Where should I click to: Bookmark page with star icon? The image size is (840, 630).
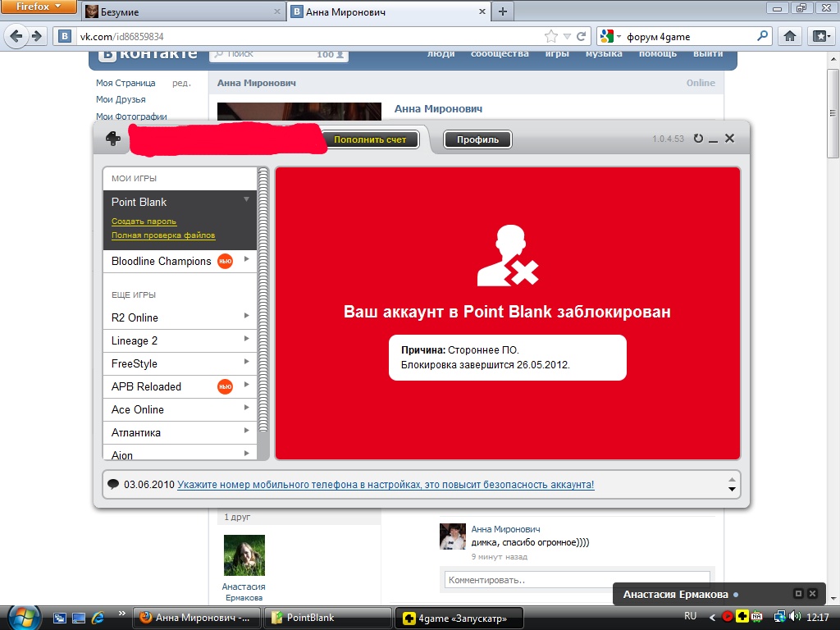tap(551, 36)
